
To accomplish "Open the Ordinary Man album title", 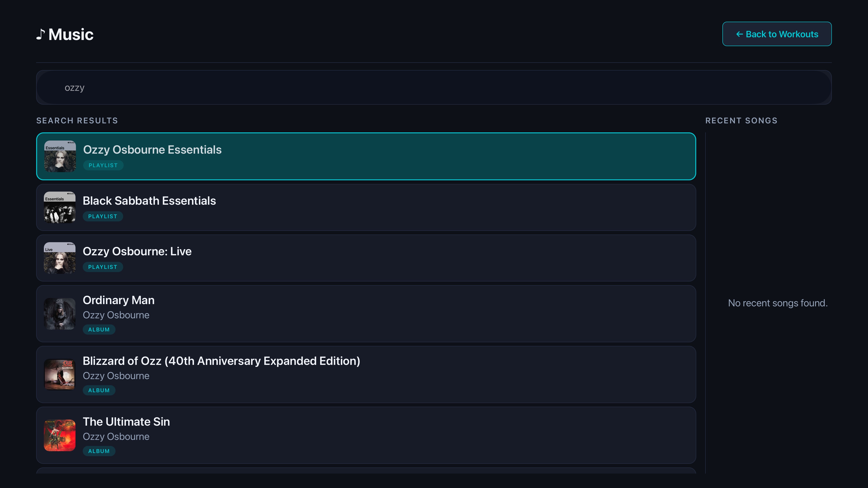I will click(x=119, y=300).
